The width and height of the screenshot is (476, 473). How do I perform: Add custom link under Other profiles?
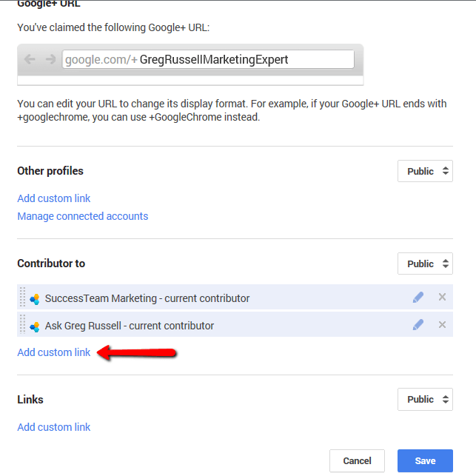click(x=54, y=198)
